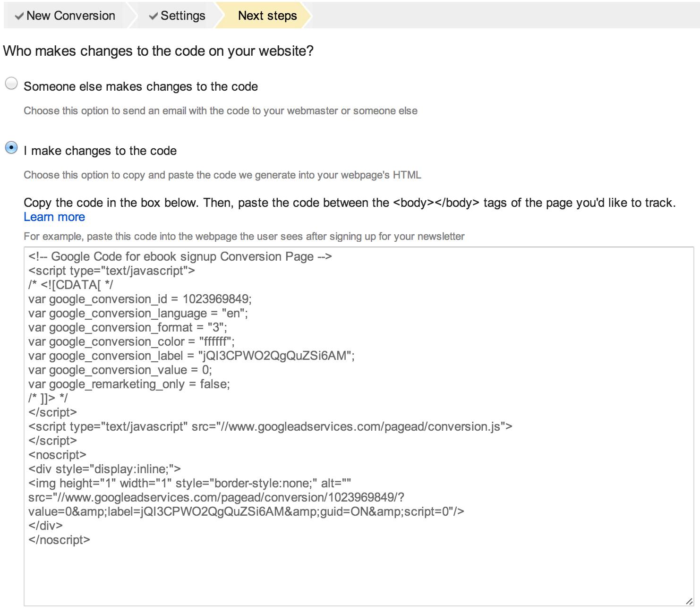Click the div style display:inline line

tap(104, 469)
